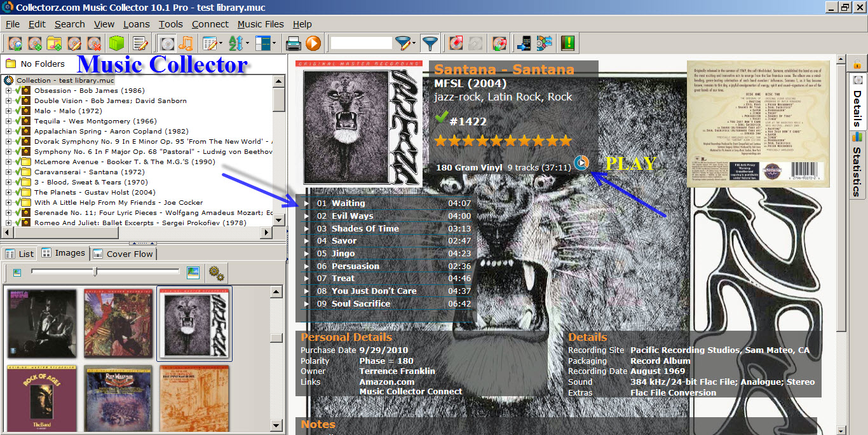
Task: Open image view settings gears icon
Action: pos(216,273)
